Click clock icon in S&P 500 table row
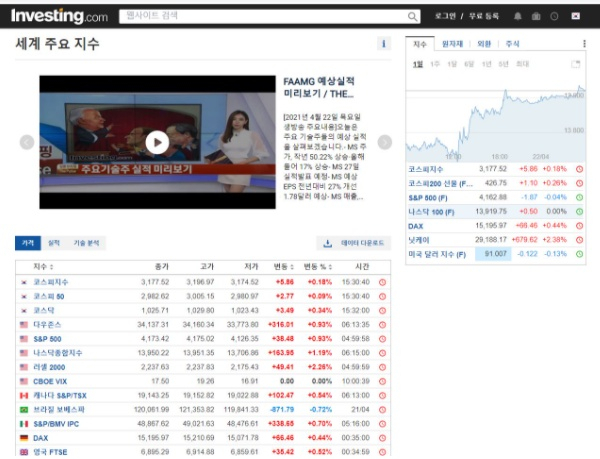Image resolution: width=600 pixels, height=459 pixels. [382, 339]
